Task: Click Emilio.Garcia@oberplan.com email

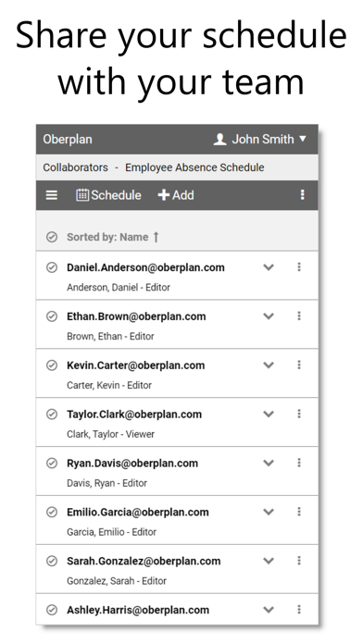Action: coord(138,512)
